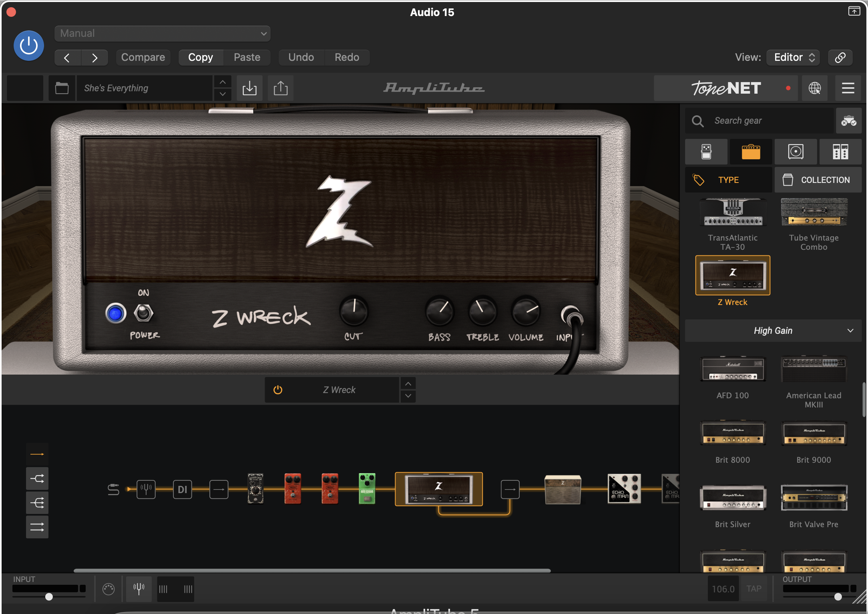Viewport: 868px width, 614px height.
Task: Open the Manual preset dropdown
Action: pyautogui.click(x=162, y=33)
